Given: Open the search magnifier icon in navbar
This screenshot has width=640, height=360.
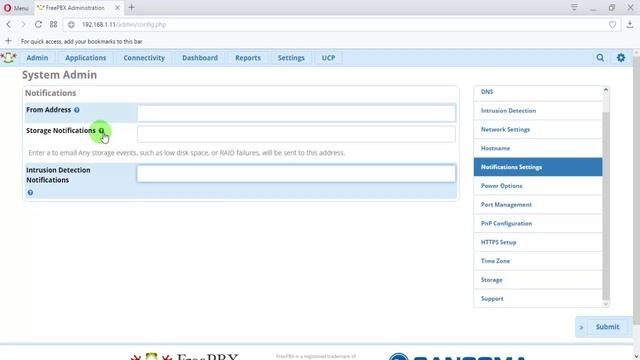Looking at the screenshot, I should [600, 58].
